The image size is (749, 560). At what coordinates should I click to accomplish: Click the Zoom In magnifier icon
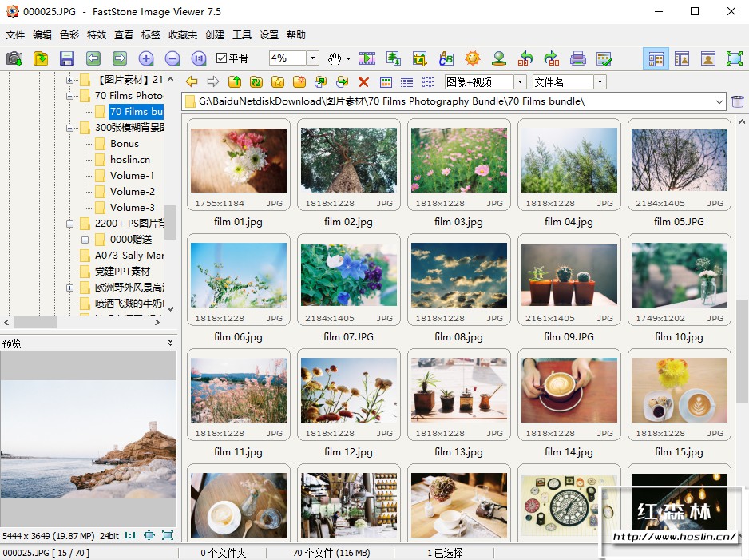pyautogui.click(x=145, y=58)
